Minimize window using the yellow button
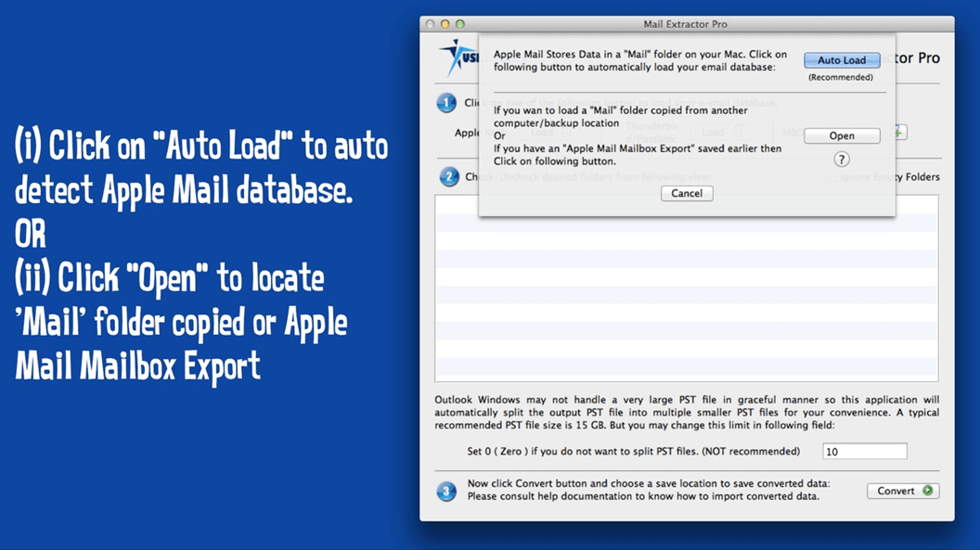 (445, 24)
